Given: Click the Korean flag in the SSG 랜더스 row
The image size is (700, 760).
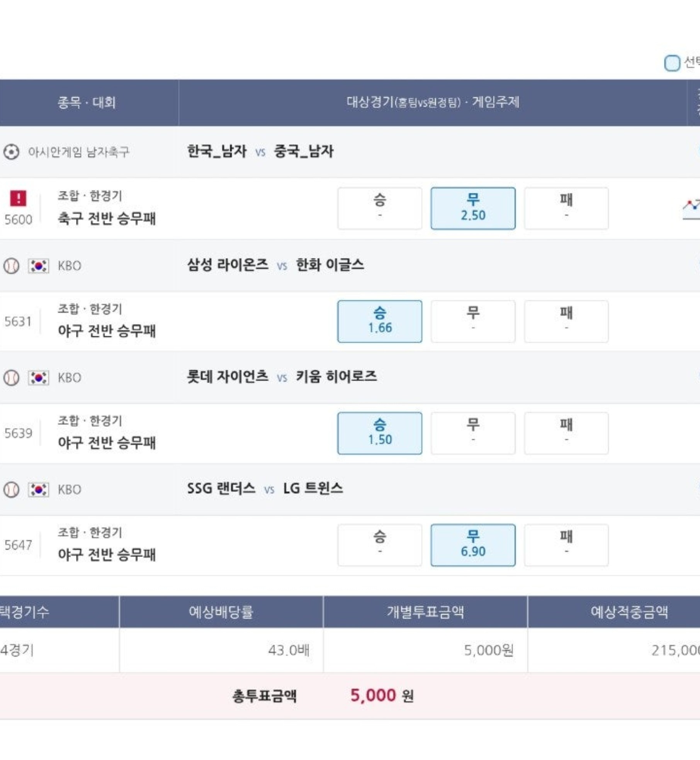Looking at the screenshot, I should tap(39, 489).
